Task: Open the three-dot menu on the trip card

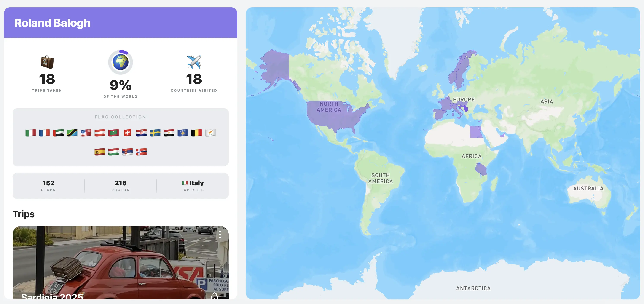Action: point(220,235)
